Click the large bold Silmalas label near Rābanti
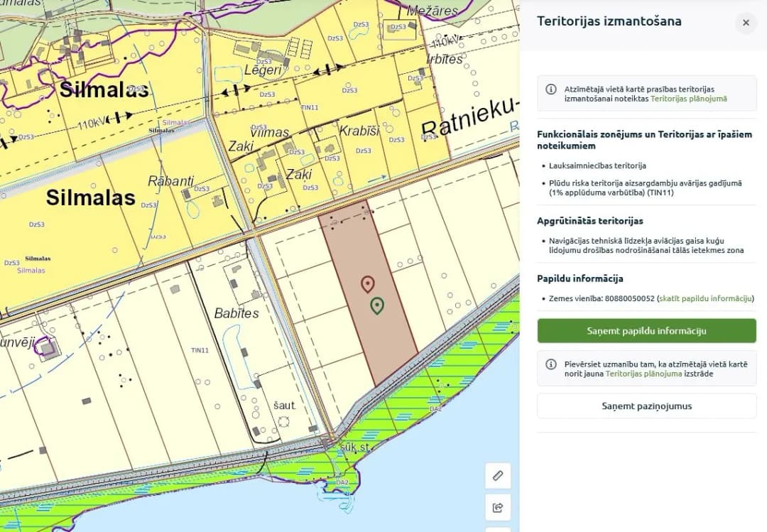This screenshot has height=532, width=767. click(x=90, y=197)
